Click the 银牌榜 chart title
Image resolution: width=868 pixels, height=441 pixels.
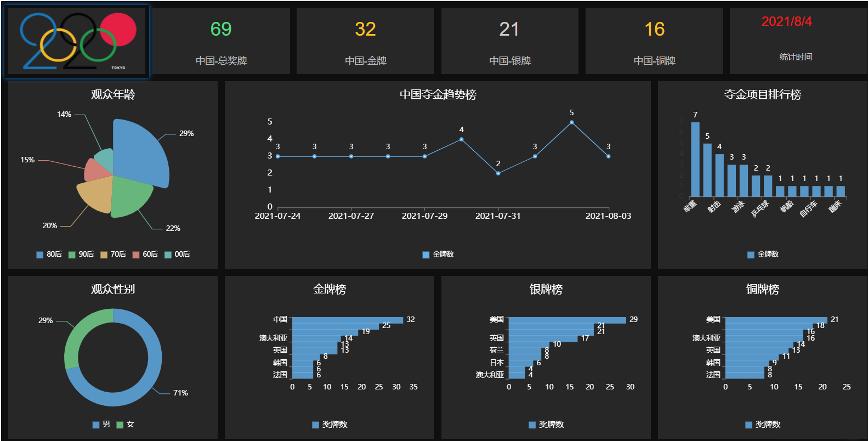(546, 289)
